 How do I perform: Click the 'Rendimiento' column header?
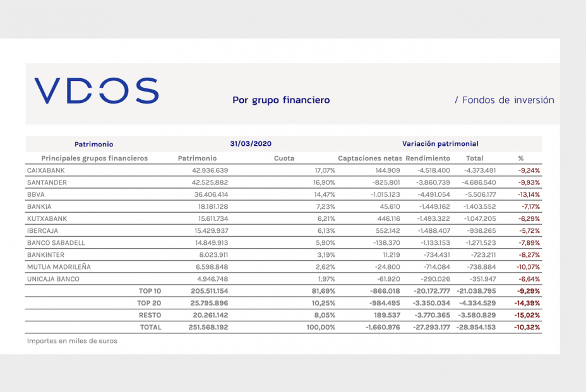428,158
